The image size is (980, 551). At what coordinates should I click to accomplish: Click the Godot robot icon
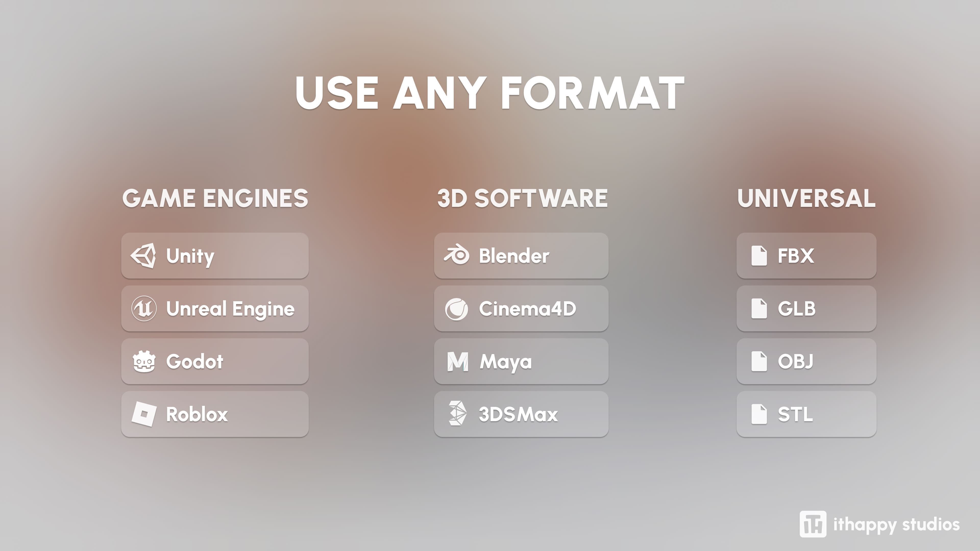(x=144, y=361)
